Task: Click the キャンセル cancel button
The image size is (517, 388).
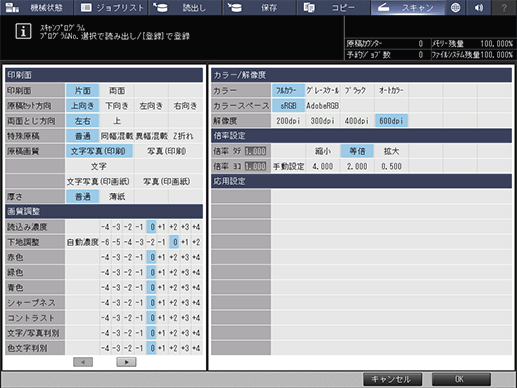Action: pos(392,379)
